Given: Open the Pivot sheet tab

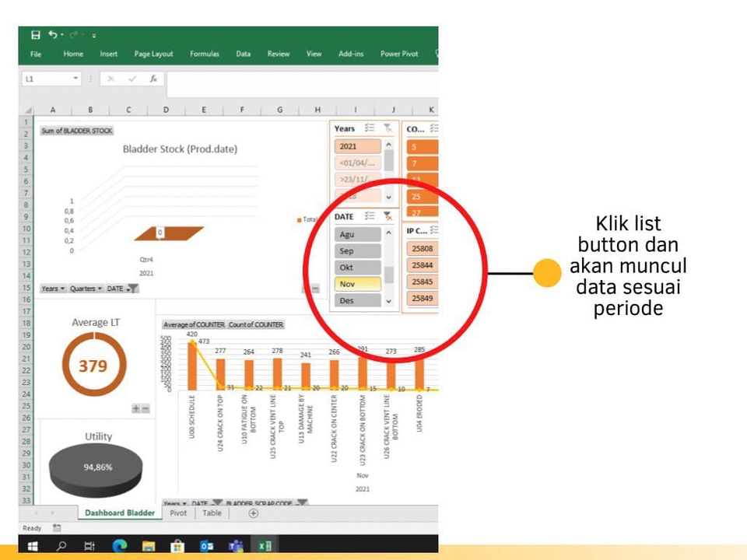Looking at the screenshot, I should [x=178, y=513].
